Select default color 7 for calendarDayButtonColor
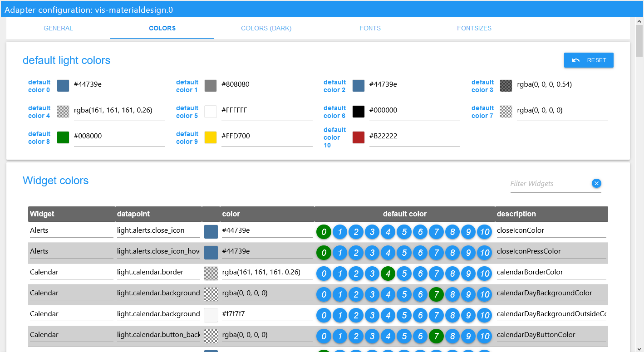This screenshot has width=644, height=352. pyautogui.click(x=436, y=336)
